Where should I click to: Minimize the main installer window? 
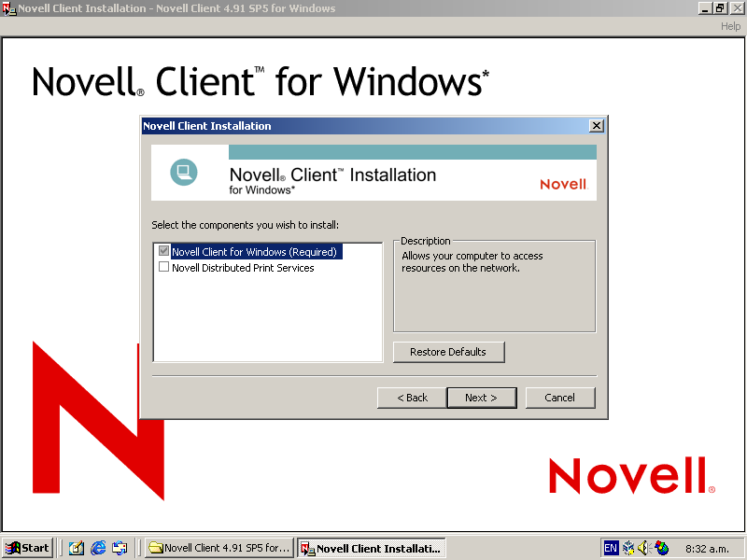(706, 8)
